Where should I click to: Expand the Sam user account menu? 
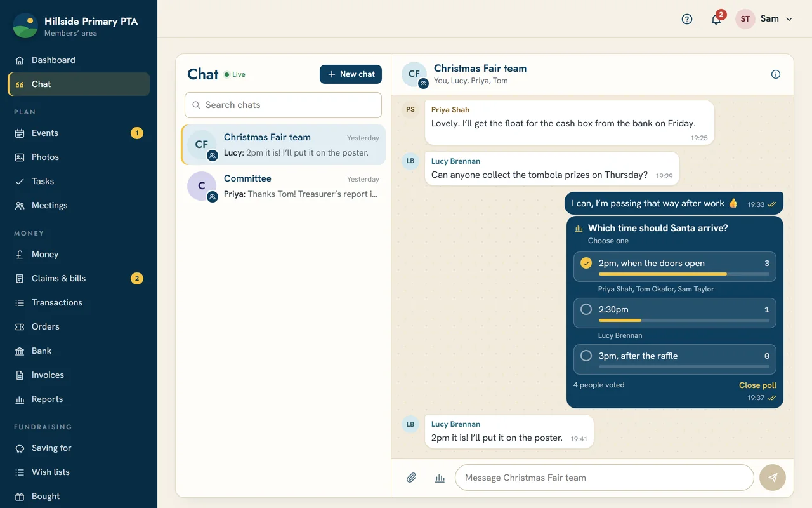pyautogui.click(x=765, y=19)
